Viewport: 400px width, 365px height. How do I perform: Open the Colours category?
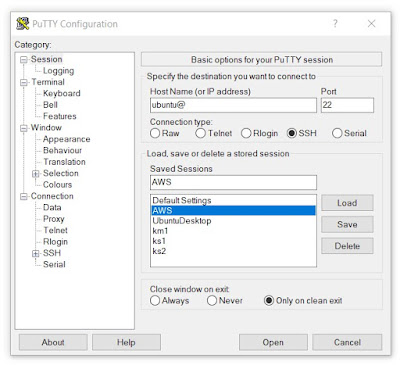coord(57,185)
